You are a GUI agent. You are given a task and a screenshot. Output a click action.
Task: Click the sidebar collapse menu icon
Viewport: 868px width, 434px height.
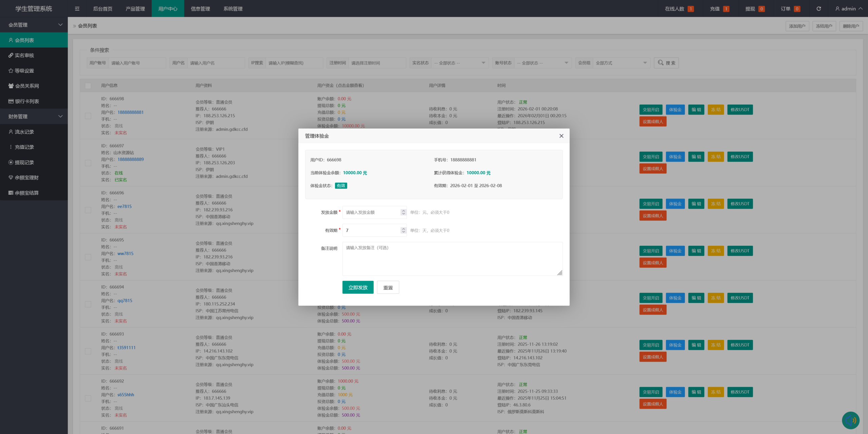[x=77, y=9]
